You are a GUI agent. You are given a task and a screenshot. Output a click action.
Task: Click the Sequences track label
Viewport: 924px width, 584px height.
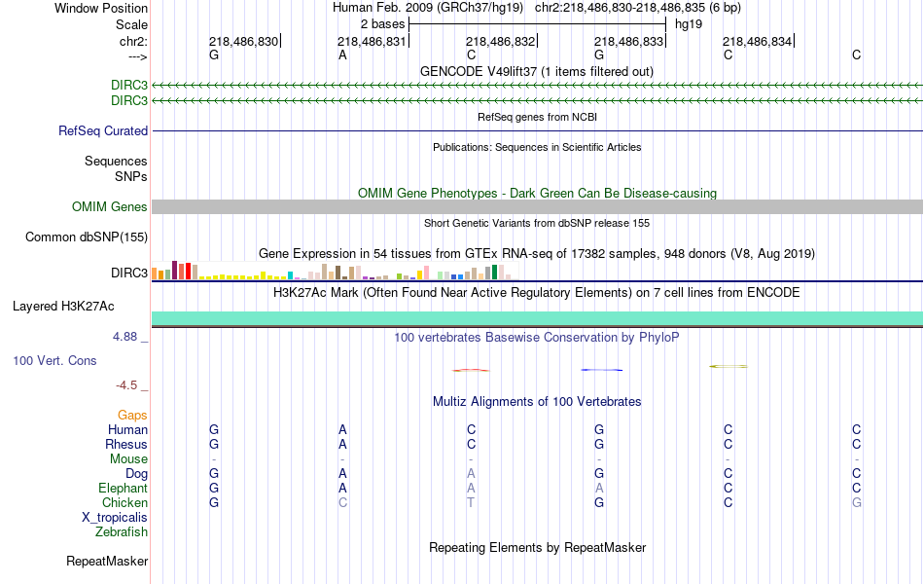point(116,161)
